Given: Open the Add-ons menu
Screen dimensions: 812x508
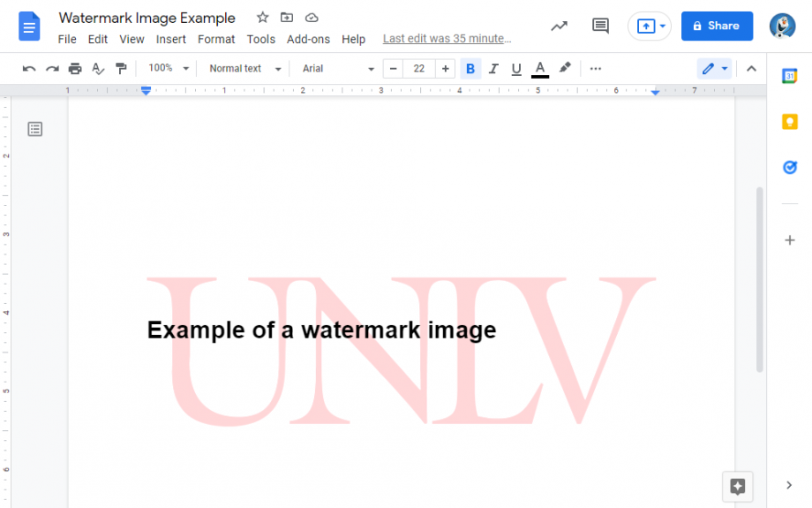Looking at the screenshot, I should pyautogui.click(x=308, y=40).
